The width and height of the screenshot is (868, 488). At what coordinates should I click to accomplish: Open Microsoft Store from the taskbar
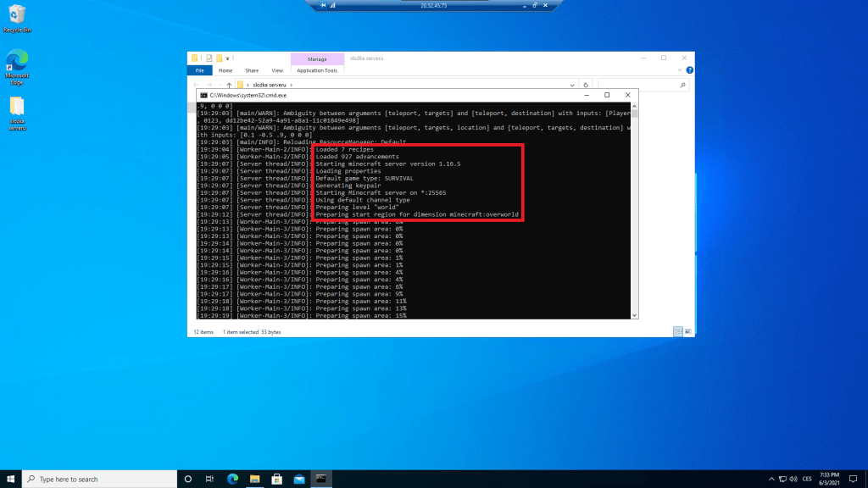(277, 480)
